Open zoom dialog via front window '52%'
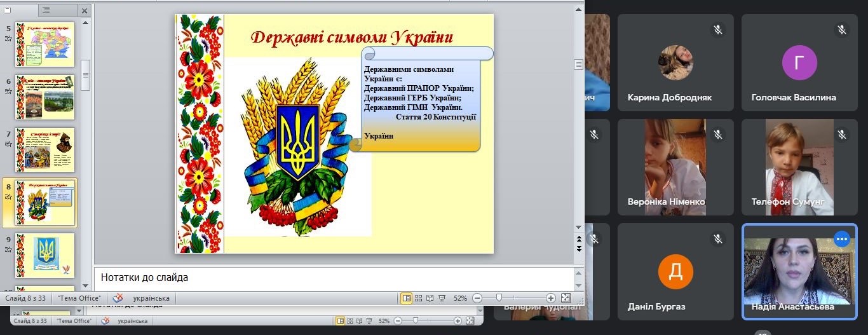This screenshot has width=868, height=335. pos(460,298)
